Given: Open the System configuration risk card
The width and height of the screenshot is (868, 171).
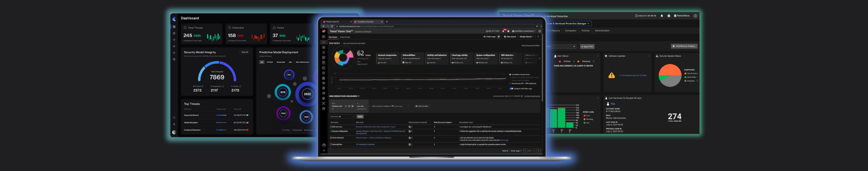Looking at the screenshot, I should (486, 59).
